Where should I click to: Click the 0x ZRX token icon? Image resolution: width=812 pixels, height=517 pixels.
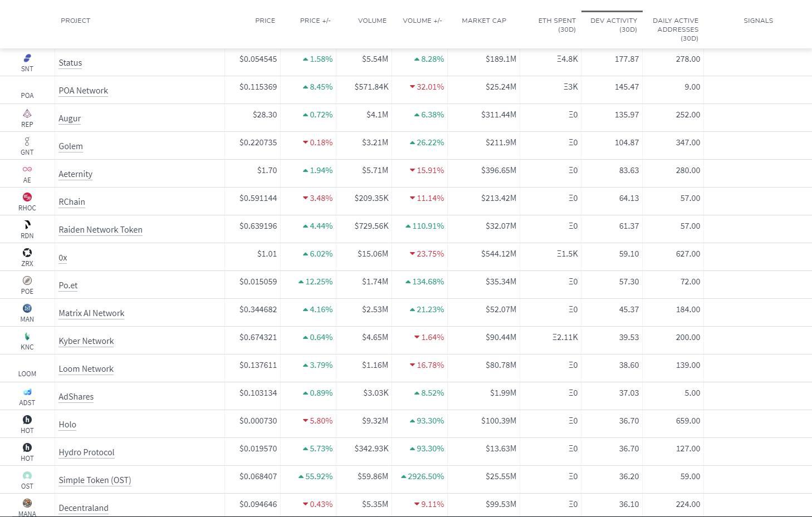(x=27, y=253)
